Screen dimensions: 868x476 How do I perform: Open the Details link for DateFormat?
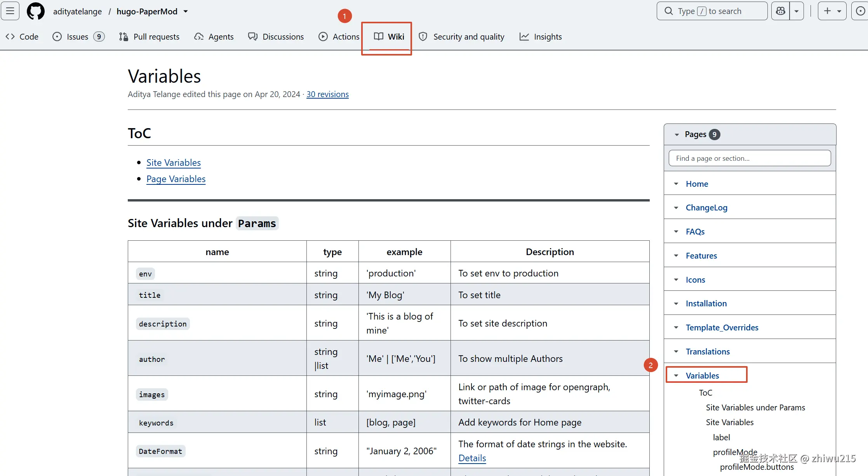[x=472, y=458]
